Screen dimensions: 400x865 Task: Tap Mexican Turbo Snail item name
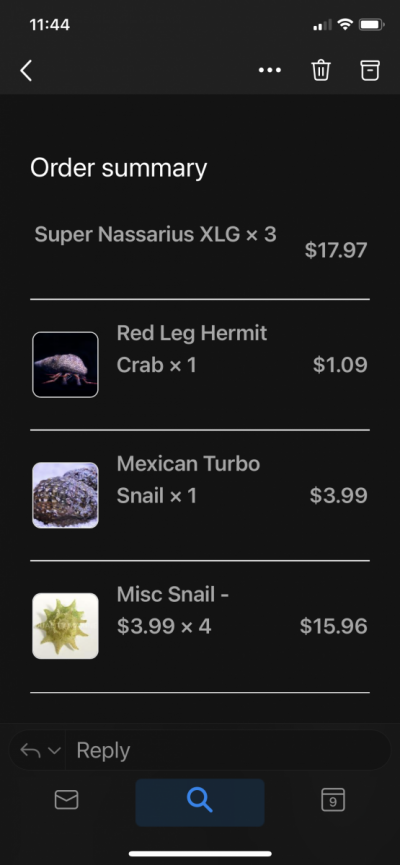coord(188,479)
